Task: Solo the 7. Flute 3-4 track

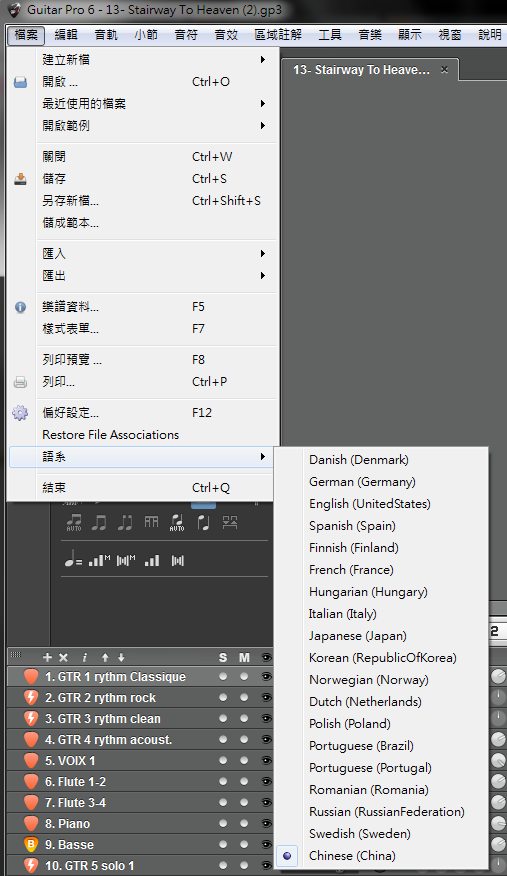Action: [x=223, y=802]
